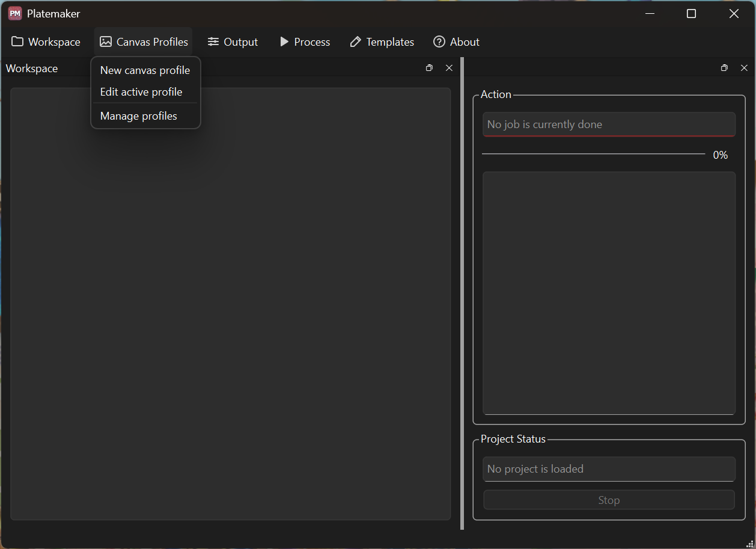Close the right Action panel
The width and height of the screenshot is (756, 549).
coord(744,68)
